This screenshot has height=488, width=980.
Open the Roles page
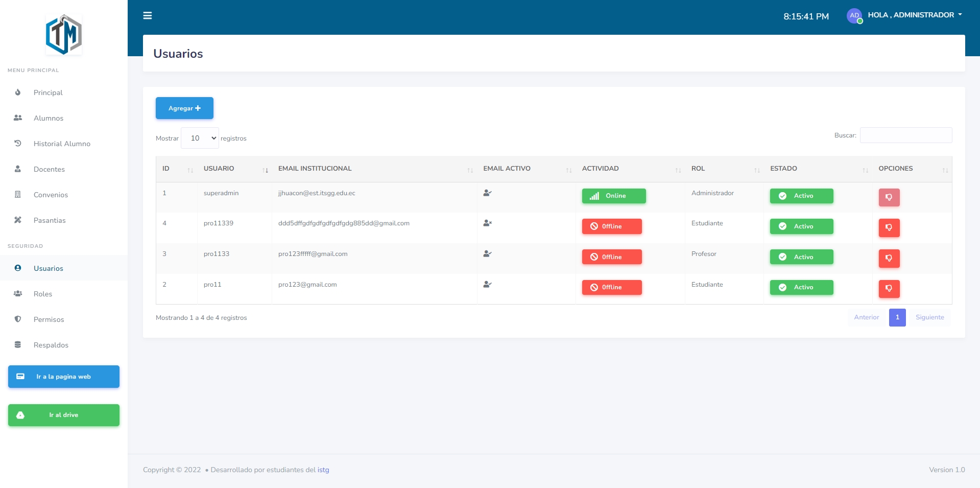64,294
